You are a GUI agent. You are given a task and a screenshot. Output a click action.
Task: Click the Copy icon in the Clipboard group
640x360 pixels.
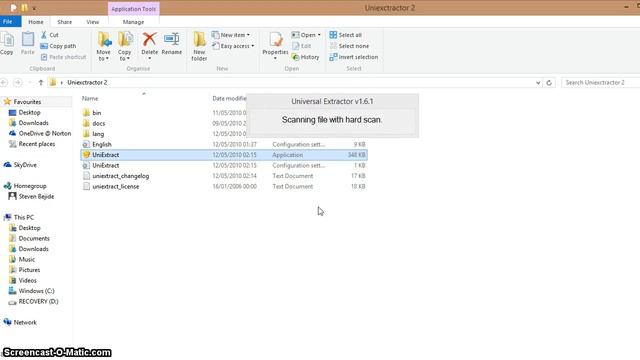tap(7, 43)
